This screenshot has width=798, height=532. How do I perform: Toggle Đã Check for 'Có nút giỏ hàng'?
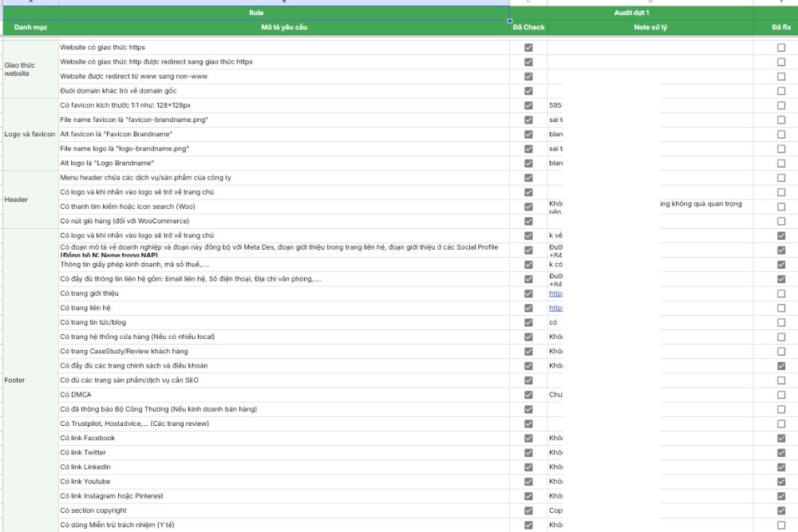pos(528,221)
